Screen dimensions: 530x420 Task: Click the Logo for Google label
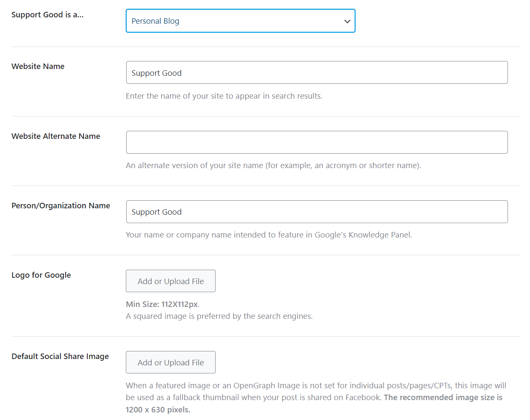point(41,275)
